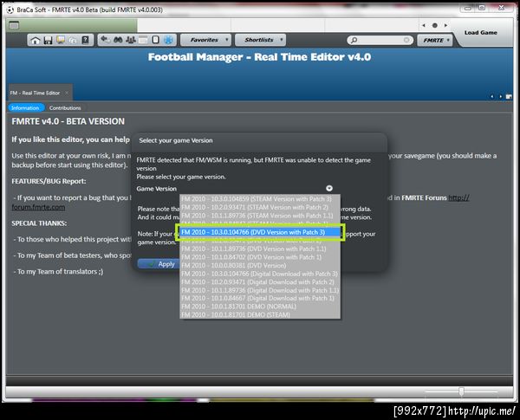Click the Home icon in the toolbar
Screen dimensions: 520x420
pyautogui.click(x=36, y=41)
